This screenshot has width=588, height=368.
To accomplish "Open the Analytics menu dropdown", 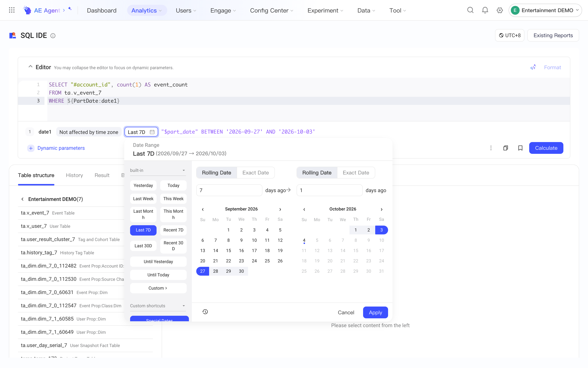I will [147, 10].
